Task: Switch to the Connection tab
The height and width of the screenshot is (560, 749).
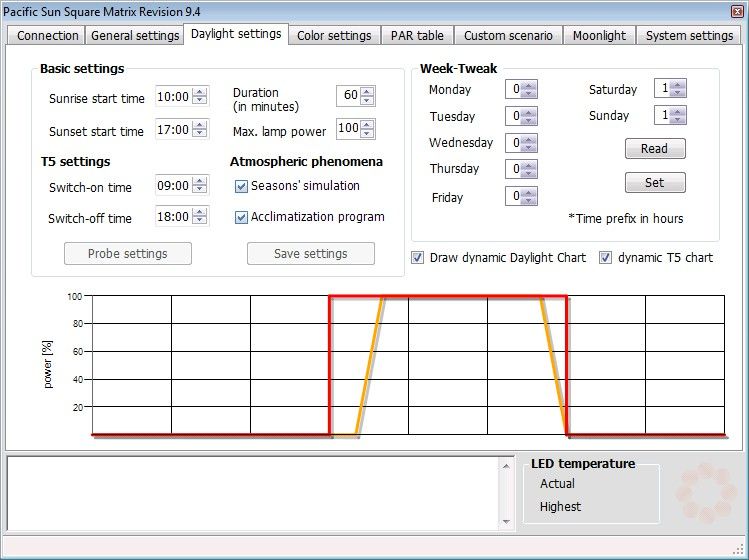Action: pos(46,35)
